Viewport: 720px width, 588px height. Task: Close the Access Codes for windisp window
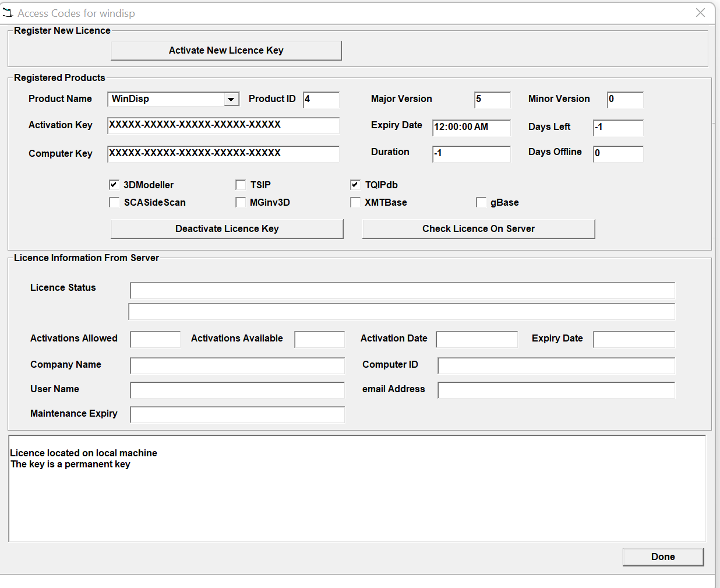[x=700, y=13]
